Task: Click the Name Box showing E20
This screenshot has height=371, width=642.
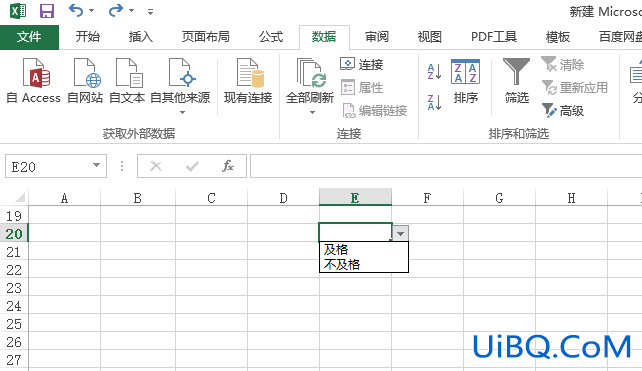Action: pyautogui.click(x=48, y=166)
